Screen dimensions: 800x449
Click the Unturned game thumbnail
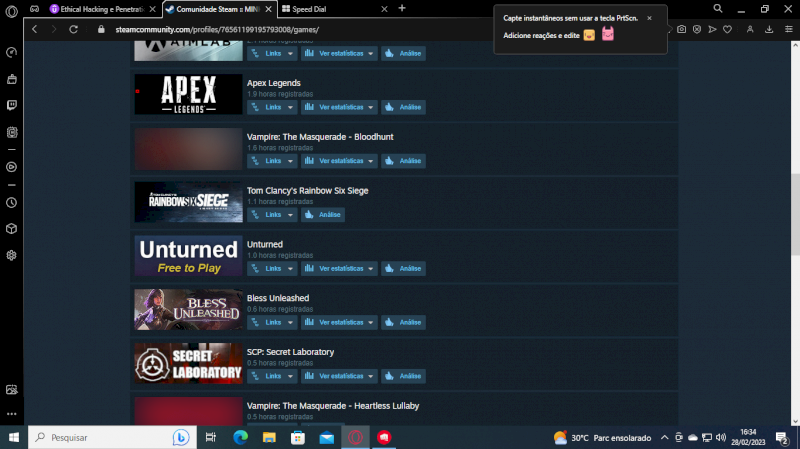click(x=188, y=256)
